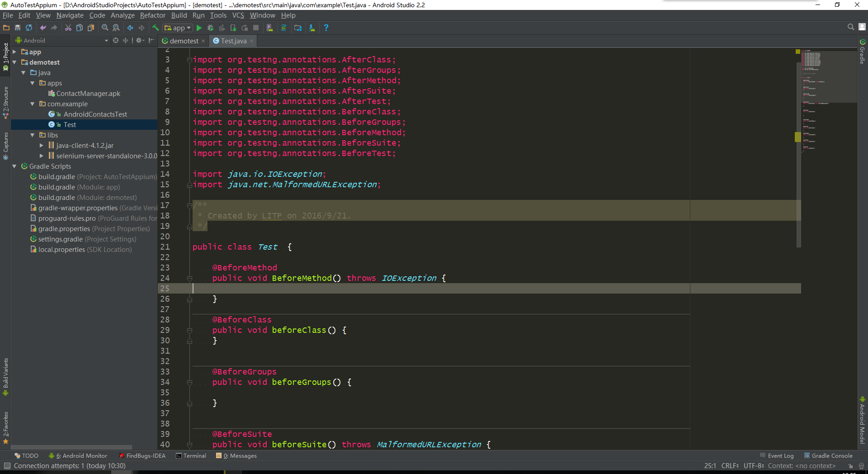Expand java-client-4.1.2.jar node
Viewport: 868px width, 474px height.
click(x=42, y=146)
